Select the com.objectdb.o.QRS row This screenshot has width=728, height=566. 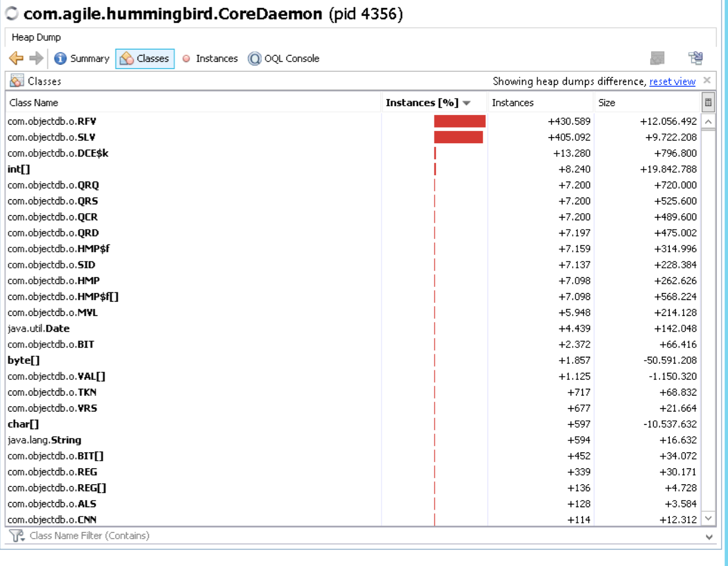point(353,201)
